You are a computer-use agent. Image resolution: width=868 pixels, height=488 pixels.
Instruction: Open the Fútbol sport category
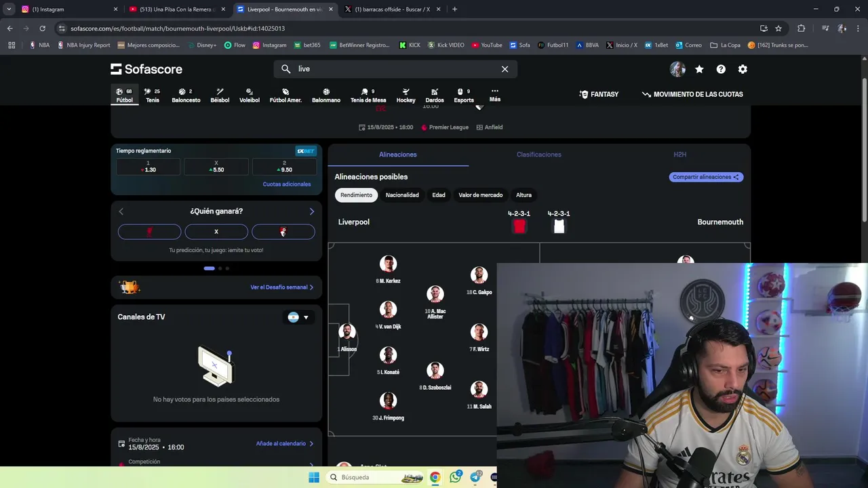[125, 96]
